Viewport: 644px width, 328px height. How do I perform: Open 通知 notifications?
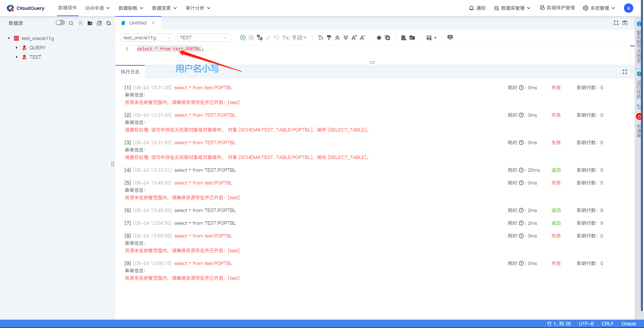(x=477, y=8)
